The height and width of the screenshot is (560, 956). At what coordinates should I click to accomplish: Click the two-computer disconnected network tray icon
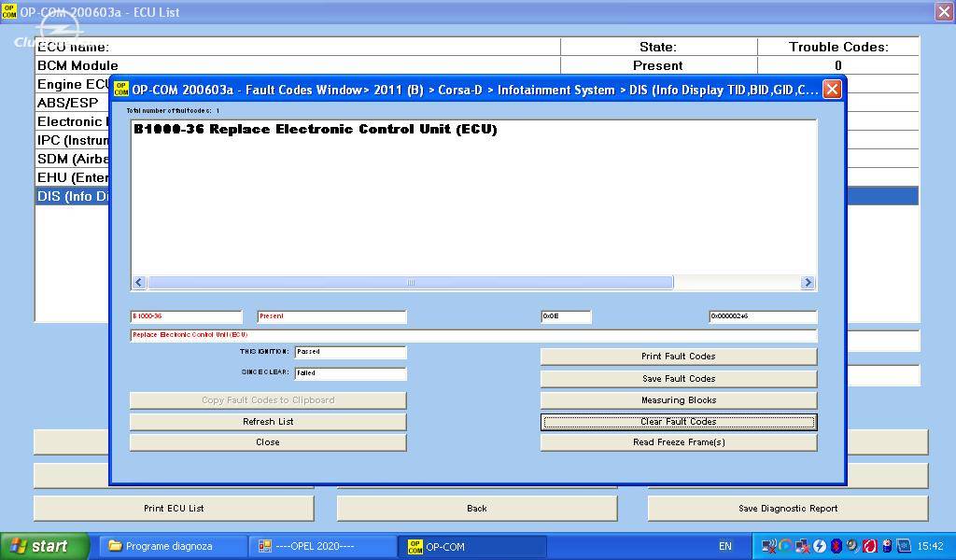(803, 546)
